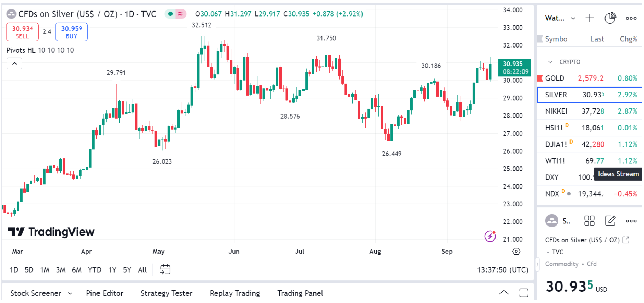Image resolution: width=644 pixels, height=303 pixels.
Task: Switch to the Strategy Tester tab
Action: point(166,293)
